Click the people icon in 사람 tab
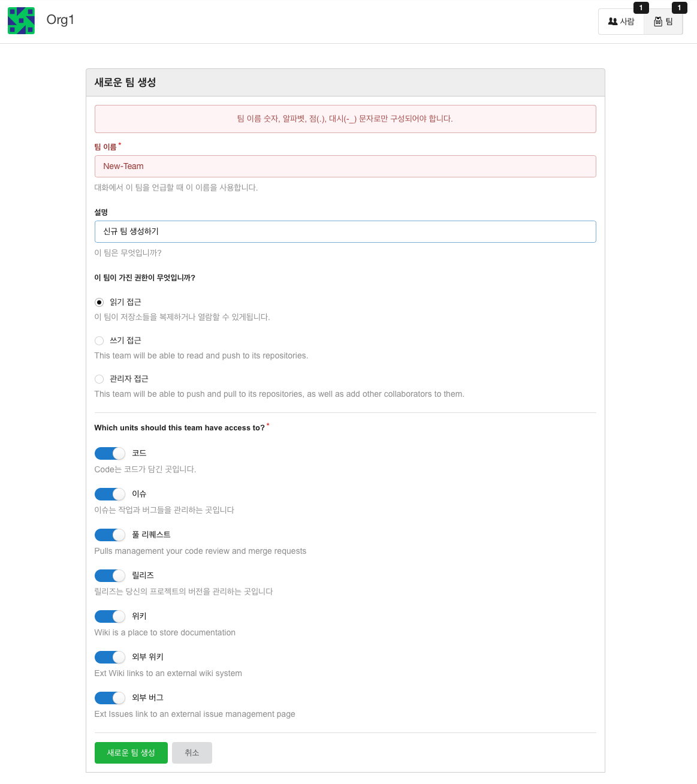 pos(612,22)
